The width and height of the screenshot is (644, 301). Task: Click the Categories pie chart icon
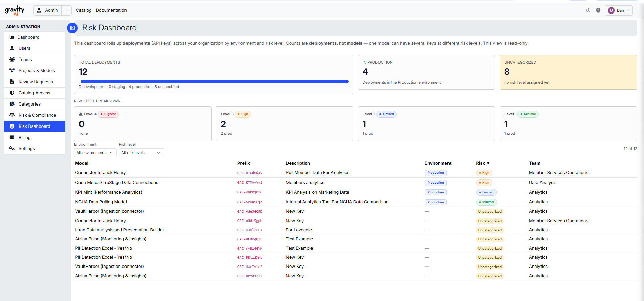pos(12,104)
